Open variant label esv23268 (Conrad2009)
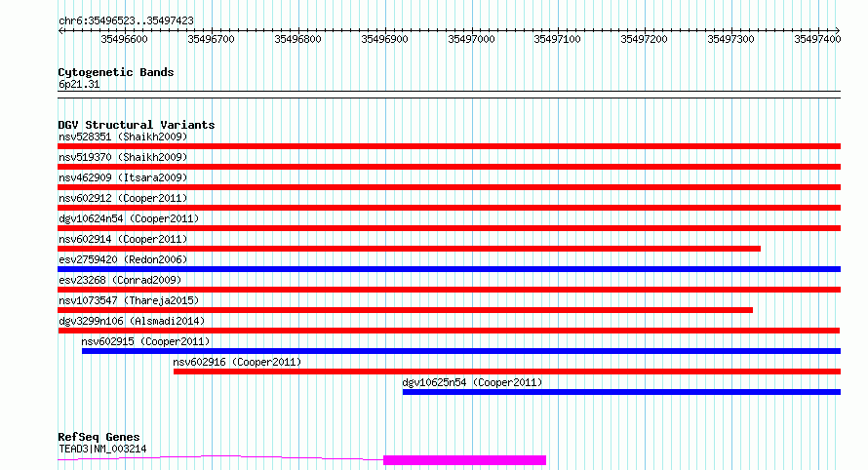The height and width of the screenshot is (470, 868). pyautogui.click(x=120, y=280)
